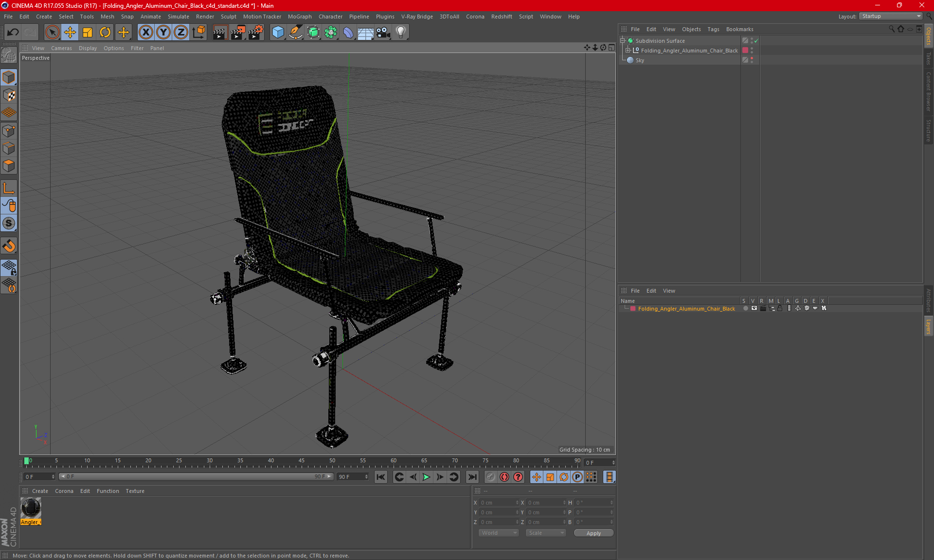Switch to Texture mode
Image resolution: width=934 pixels, height=560 pixels.
(x=9, y=95)
